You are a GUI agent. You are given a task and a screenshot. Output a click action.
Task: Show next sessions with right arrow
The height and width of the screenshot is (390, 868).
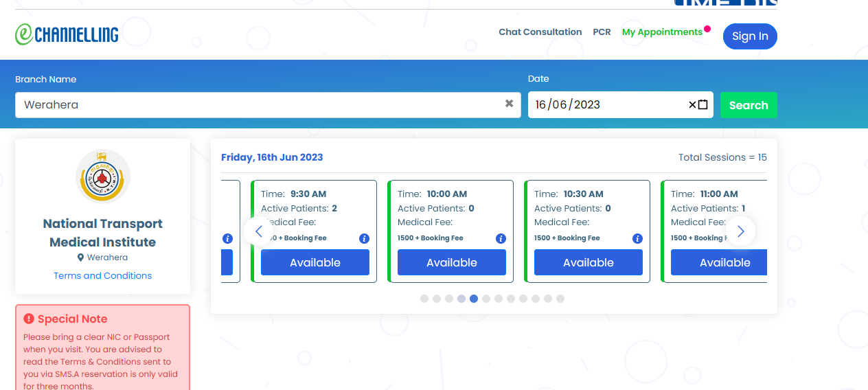(x=741, y=231)
